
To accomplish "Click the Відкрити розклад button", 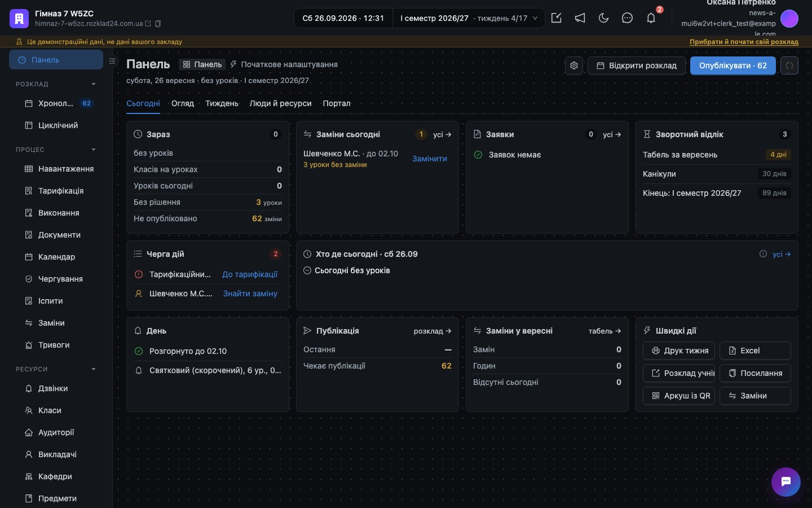I will (x=637, y=65).
